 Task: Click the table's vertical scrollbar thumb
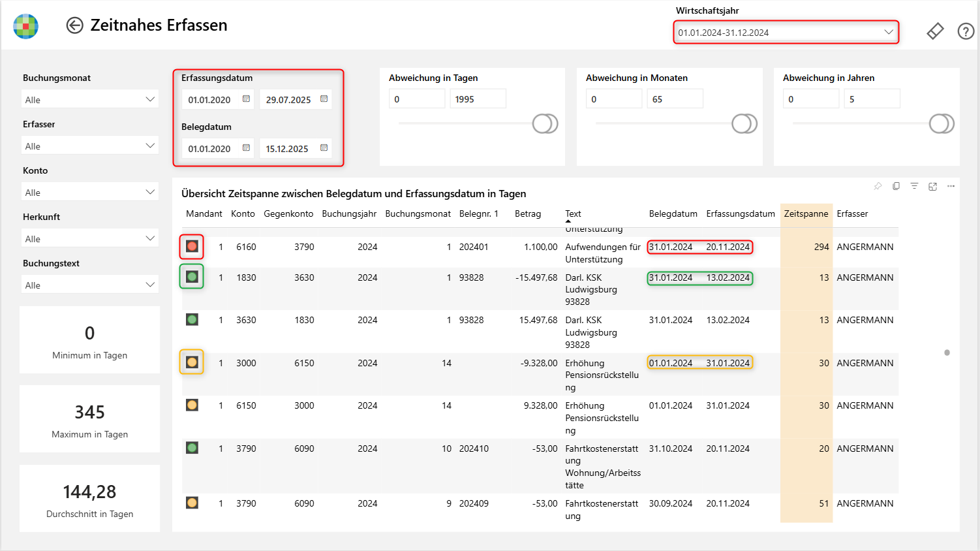(947, 353)
